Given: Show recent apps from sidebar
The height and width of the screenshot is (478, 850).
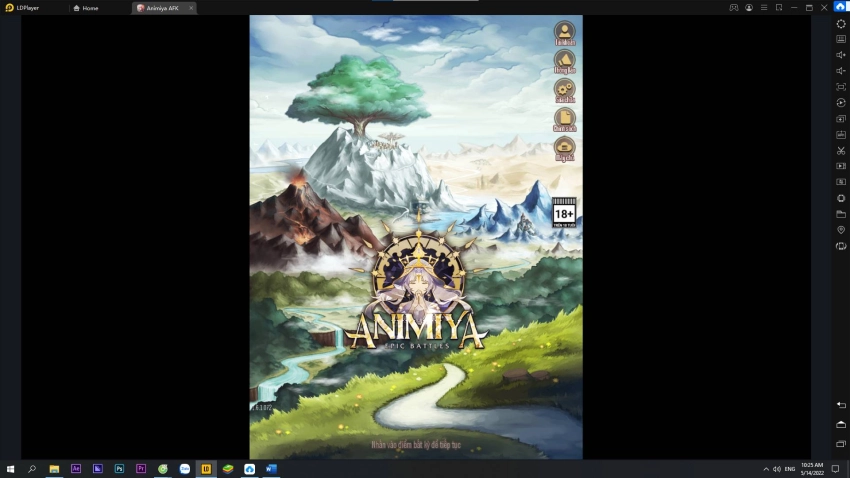Looking at the screenshot, I should [x=841, y=444].
